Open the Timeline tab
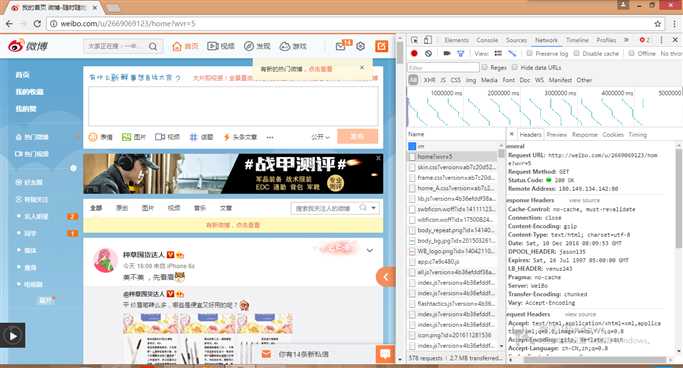 578,40
